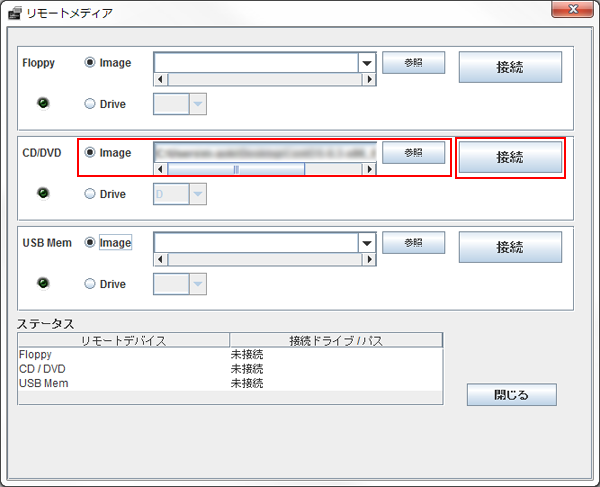This screenshot has height=487, width=600.
Task: Click USB Mem green status LED indicator
Action: click(x=43, y=283)
